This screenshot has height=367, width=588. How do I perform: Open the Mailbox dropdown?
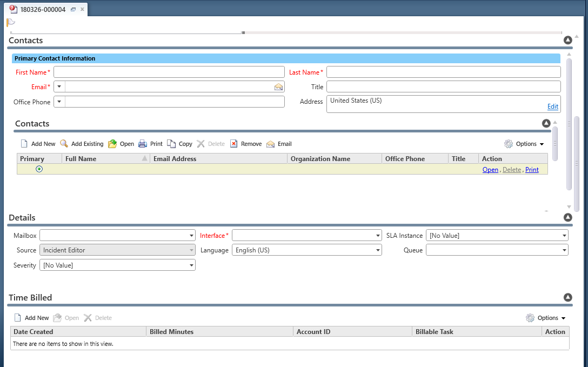coord(117,236)
